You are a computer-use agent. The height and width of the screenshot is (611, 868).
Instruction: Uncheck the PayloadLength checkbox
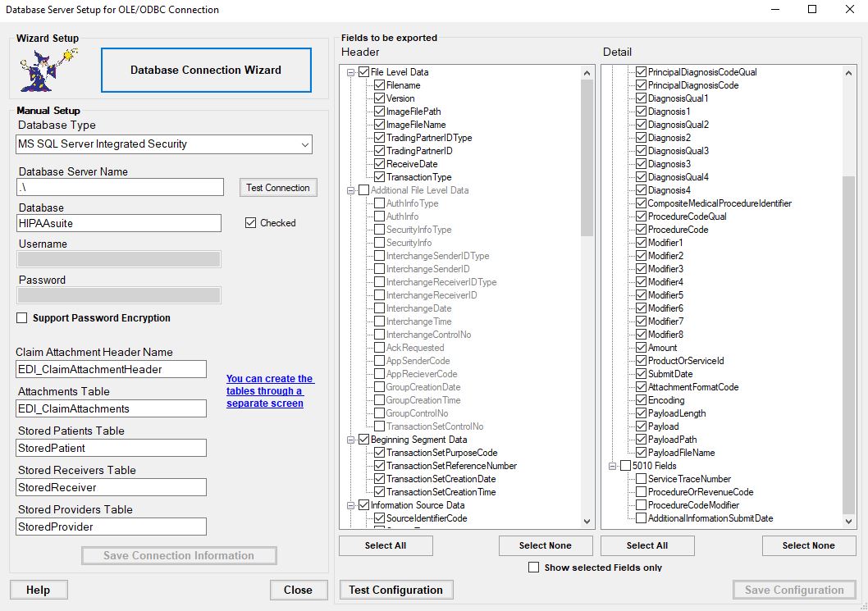(641, 413)
